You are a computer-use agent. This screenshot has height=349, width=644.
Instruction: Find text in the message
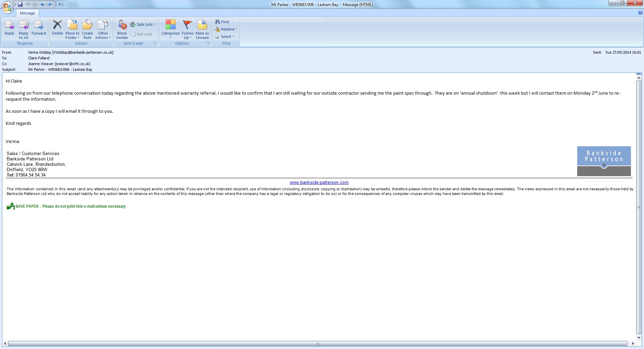[222, 22]
